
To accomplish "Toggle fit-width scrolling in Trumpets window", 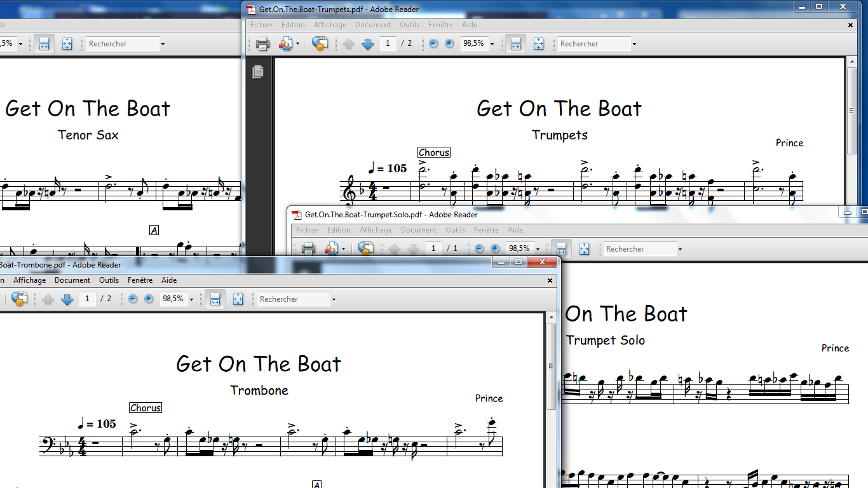I will [x=515, y=44].
